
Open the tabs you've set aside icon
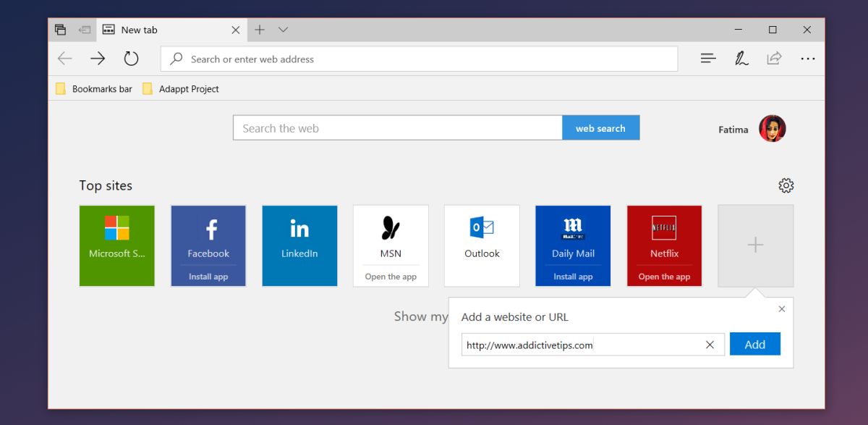point(61,30)
